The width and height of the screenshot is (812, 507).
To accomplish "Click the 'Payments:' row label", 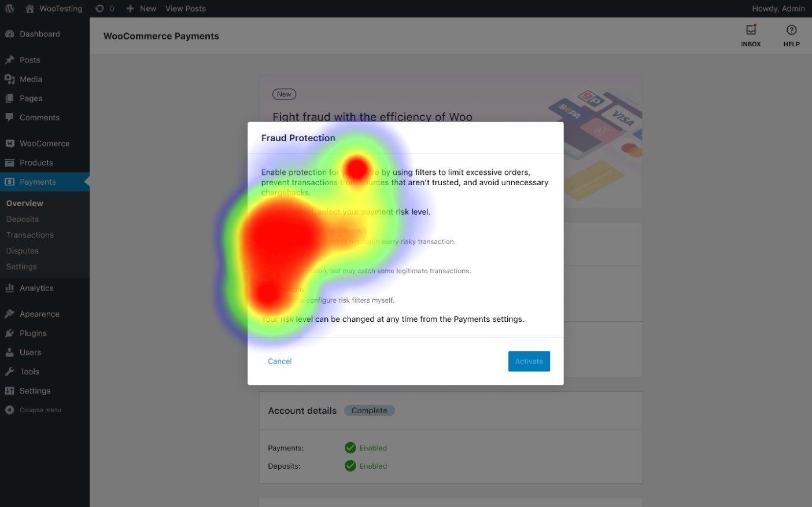I will pyautogui.click(x=286, y=448).
